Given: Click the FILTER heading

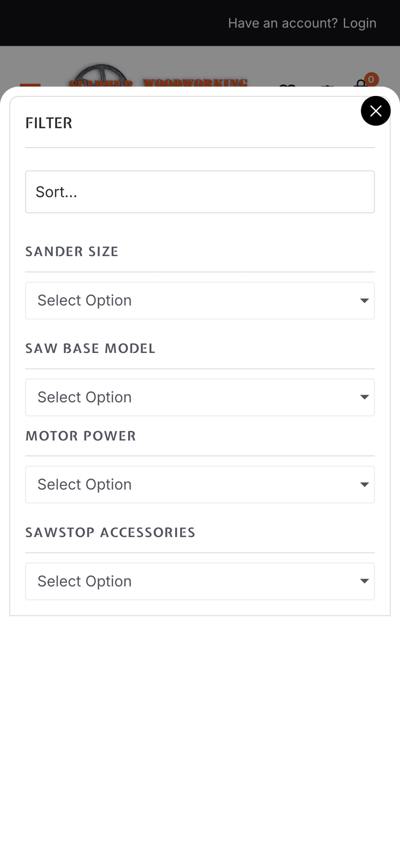Looking at the screenshot, I should tap(49, 123).
